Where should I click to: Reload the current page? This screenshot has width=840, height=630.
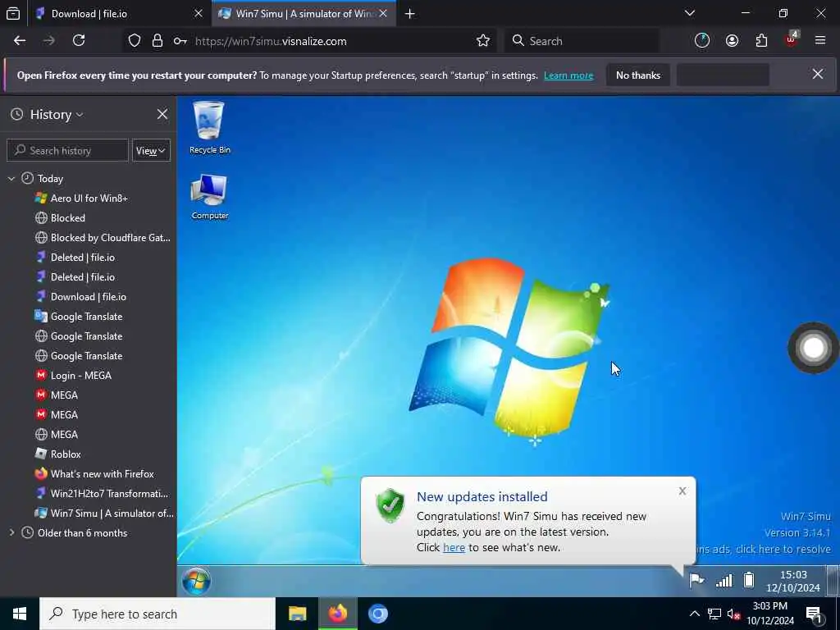pyautogui.click(x=79, y=41)
